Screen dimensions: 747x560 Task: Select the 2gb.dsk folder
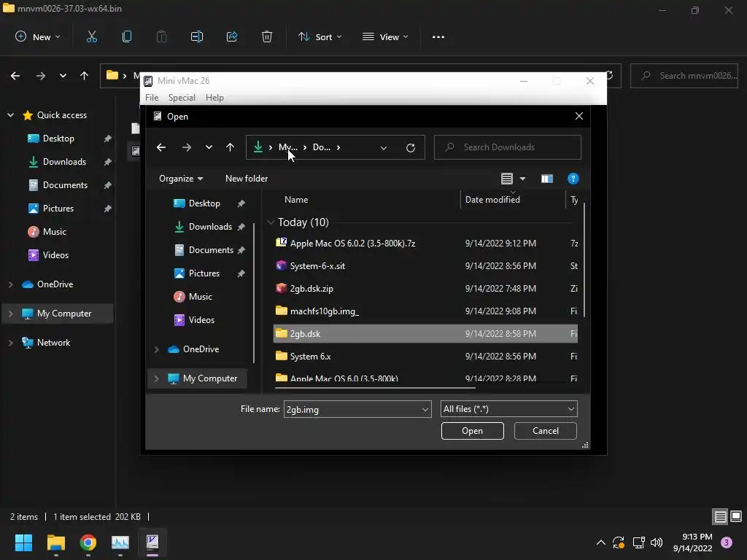coord(425,334)
